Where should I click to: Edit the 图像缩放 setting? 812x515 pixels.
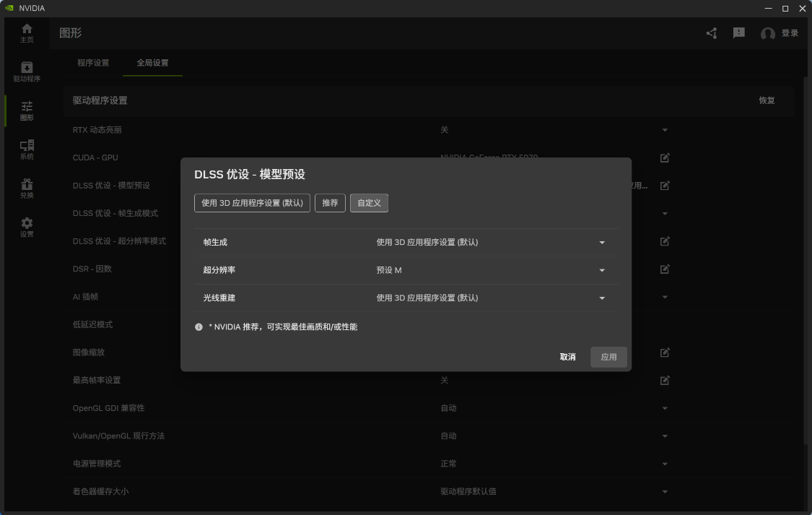point(665,352)
